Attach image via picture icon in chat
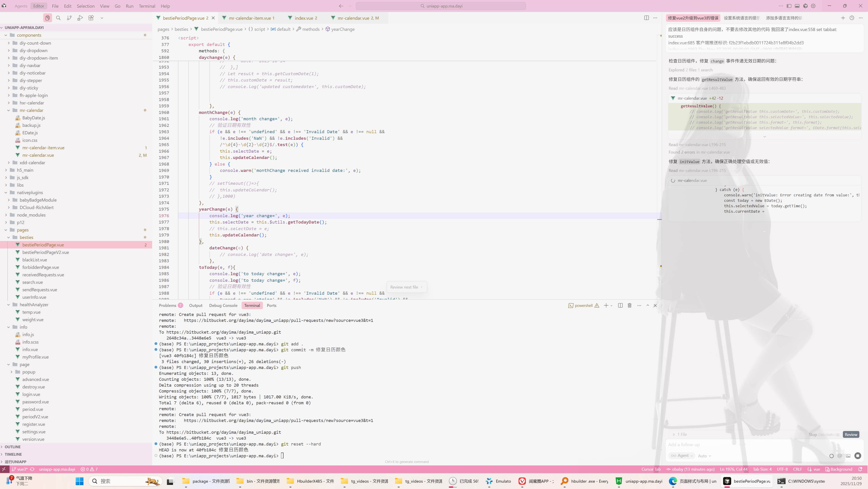This screenshot has height=489, width=868. [x=848, y=456]
